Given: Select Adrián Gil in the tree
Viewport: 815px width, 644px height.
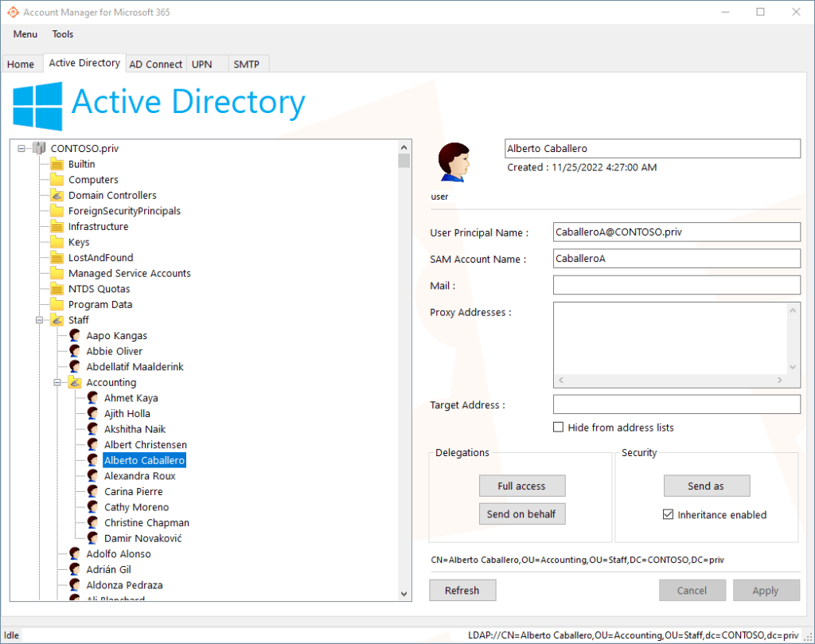Looking at the screenshot, I should 108,570.
